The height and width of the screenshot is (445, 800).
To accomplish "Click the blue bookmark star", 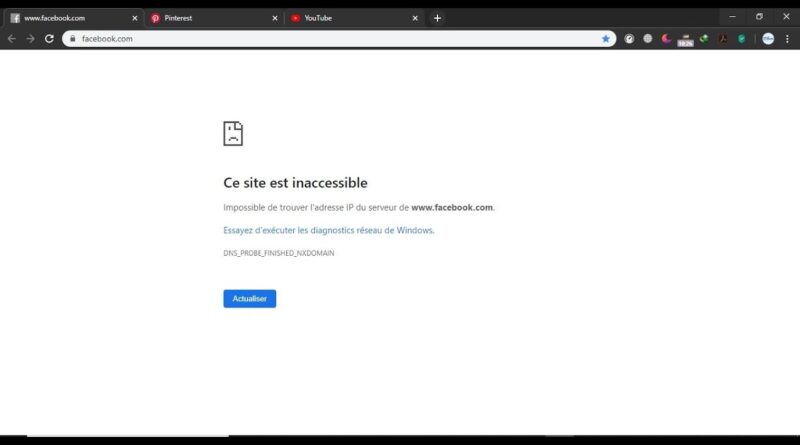I will 606,39.
